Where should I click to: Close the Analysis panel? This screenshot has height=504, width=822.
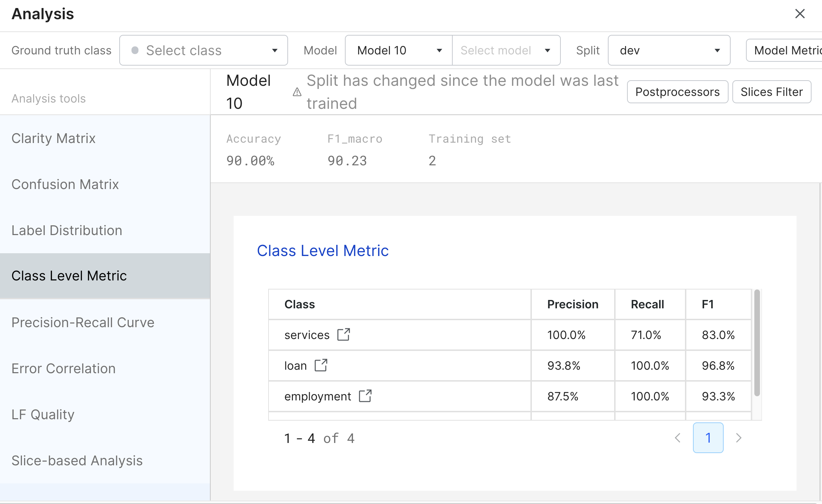tap(800, 14)
